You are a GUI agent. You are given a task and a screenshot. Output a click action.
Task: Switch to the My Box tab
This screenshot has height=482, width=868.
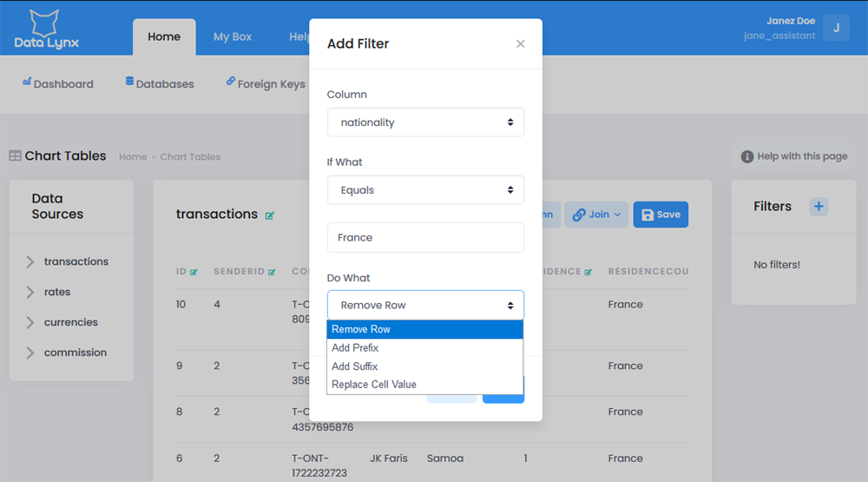point(233,36)
